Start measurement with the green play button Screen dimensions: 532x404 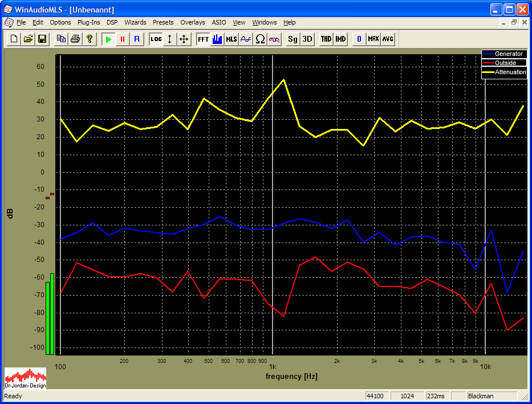click(x=108, y=39)
